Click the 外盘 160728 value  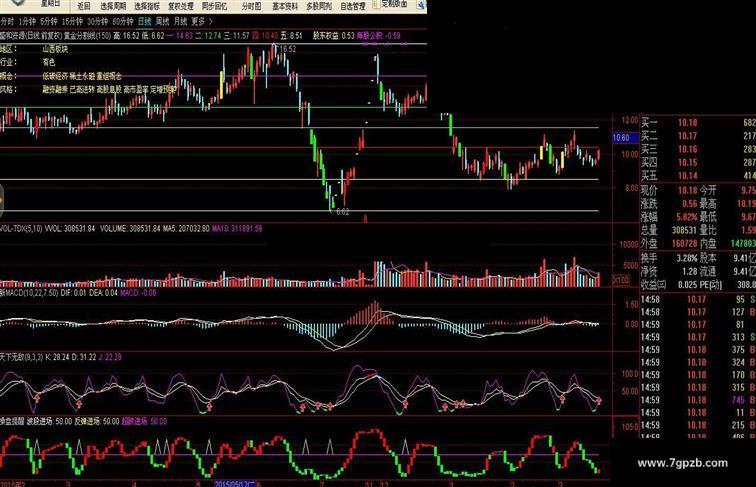pyautogui.click(x=685, y=244)
